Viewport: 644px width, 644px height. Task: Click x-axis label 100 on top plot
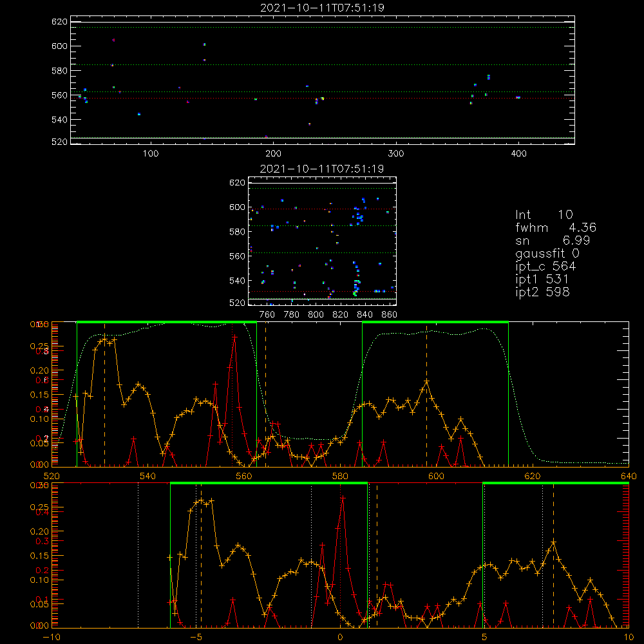[x=151, y=154]
